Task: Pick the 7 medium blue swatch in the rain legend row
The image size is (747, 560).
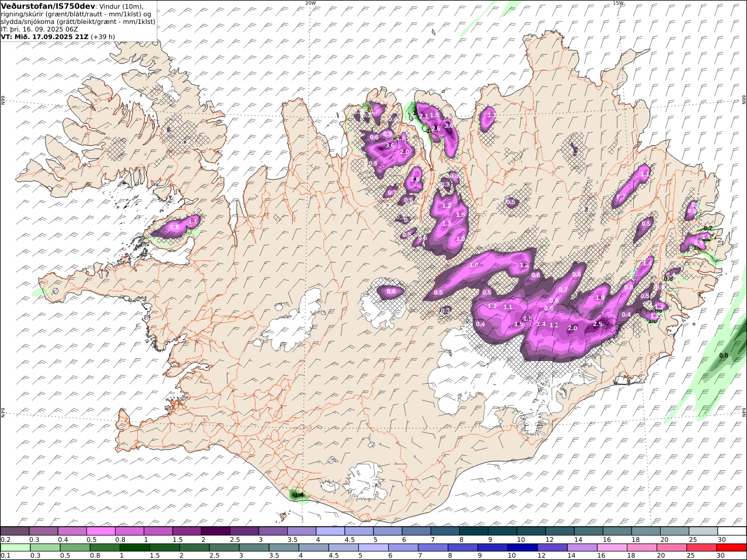Action: point(432,547)
